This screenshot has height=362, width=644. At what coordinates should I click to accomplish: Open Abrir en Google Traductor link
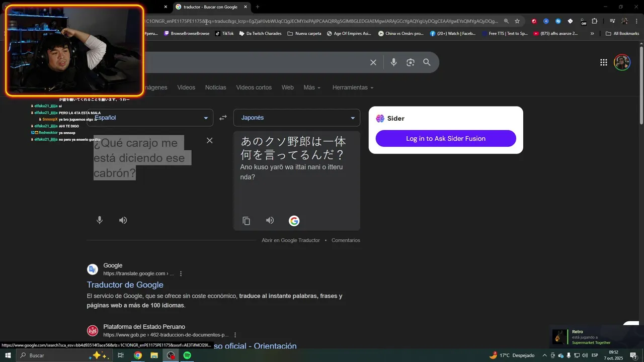pyautogui.click(x=291, y=240)
